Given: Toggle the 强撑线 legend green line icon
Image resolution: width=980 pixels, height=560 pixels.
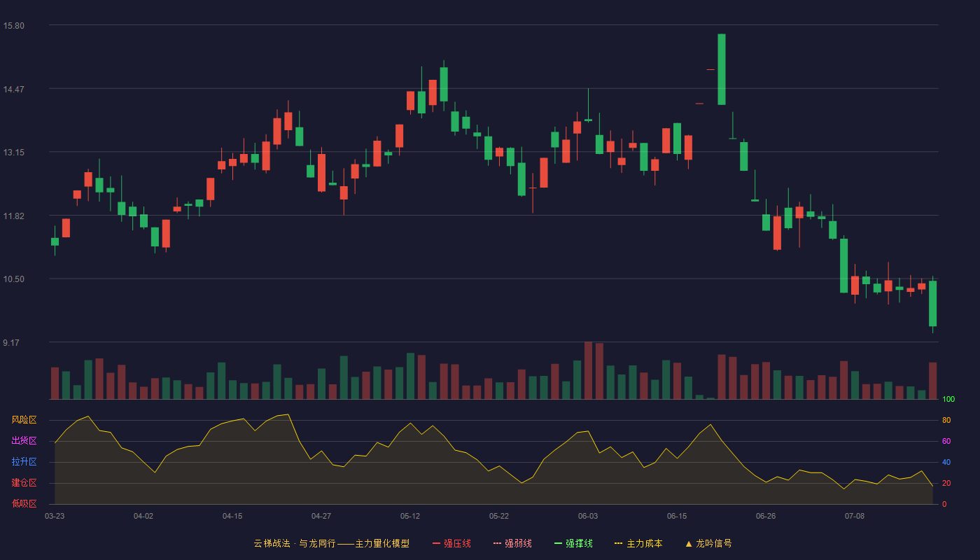Looking at the screenshot, I should click(559, 543).
